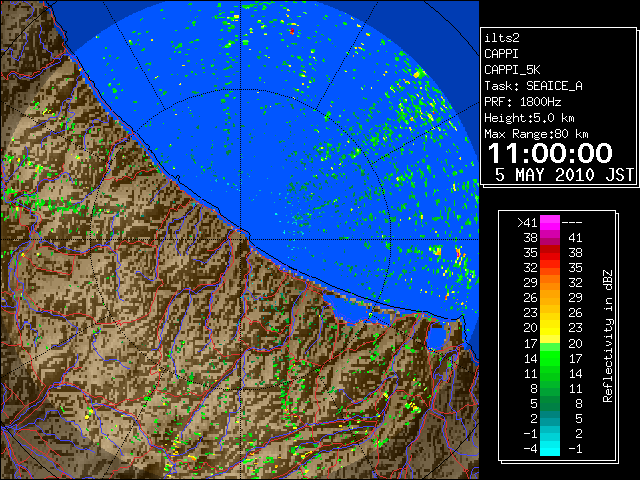Click the 'ilts2' radar site label
The height and width of the screenshot is (480, 640).
(x=502, y=38)
